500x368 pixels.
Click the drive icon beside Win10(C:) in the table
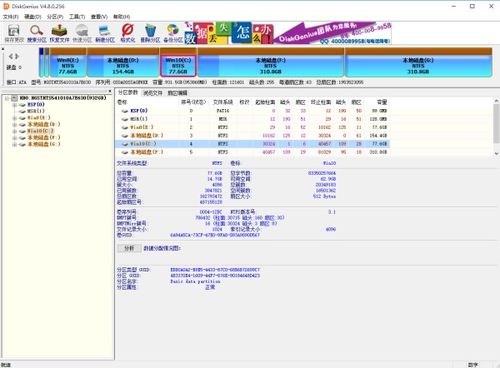[x=125, y=144]
